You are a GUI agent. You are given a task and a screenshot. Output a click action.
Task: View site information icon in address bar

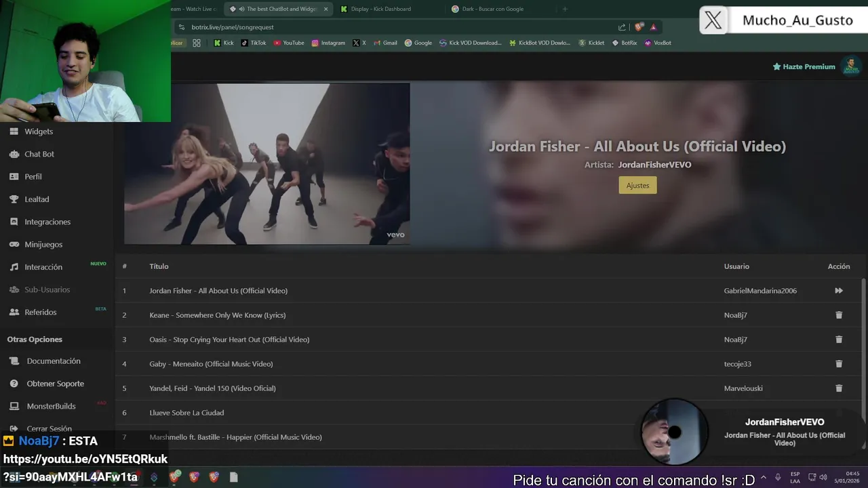click(x=181, y=27)
